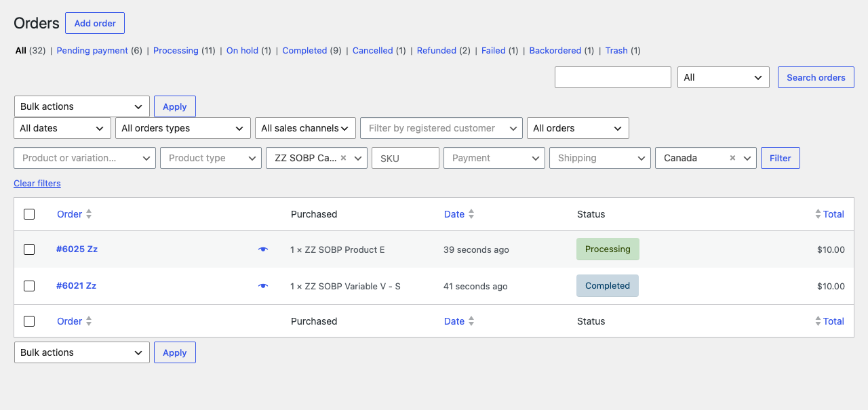Image resolution: width=868 pixels, height=410 pixels.
Task: Click sort arrows beside bottom Order header
Action: pos(89,321)
